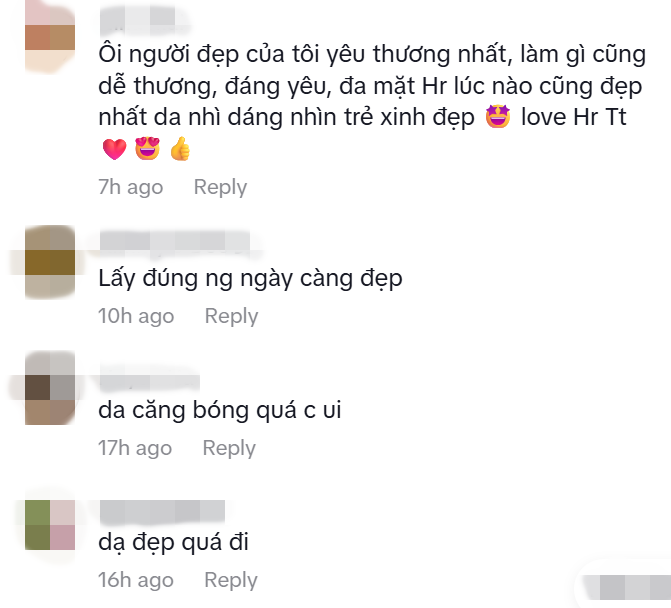This screenshot has width=671, height=608.
Task: Open the pink-brown avatar of the top commenter
Action: [50, 36]
